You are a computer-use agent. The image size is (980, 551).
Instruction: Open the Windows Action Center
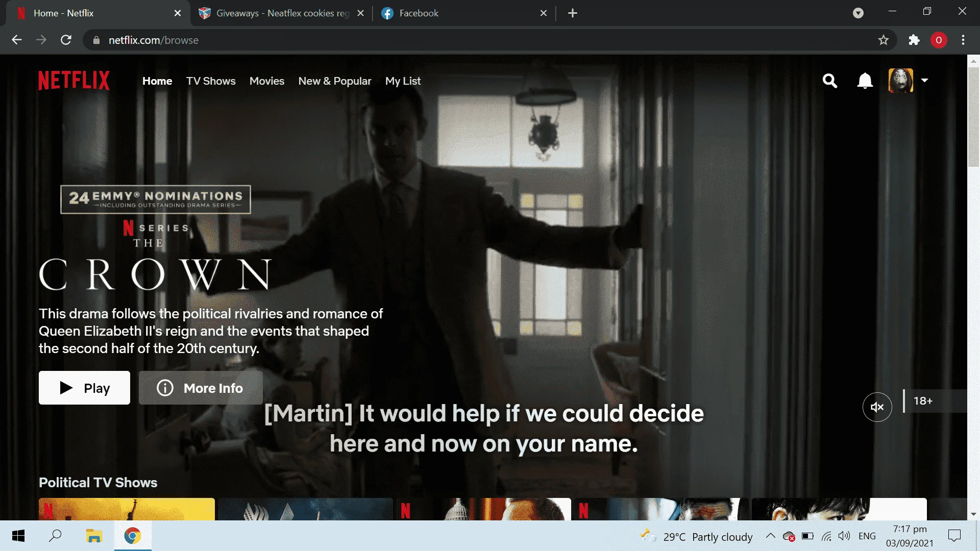[x=954, y=536]
